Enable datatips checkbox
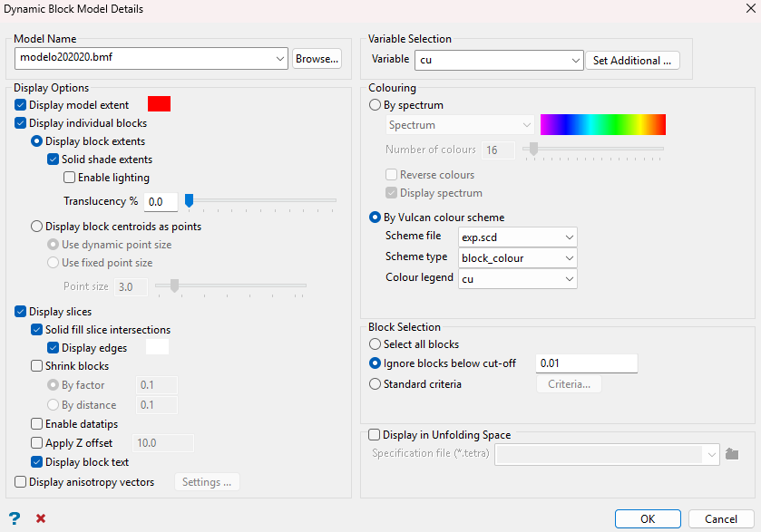761x532 pixels. click(x=37, y=424)
